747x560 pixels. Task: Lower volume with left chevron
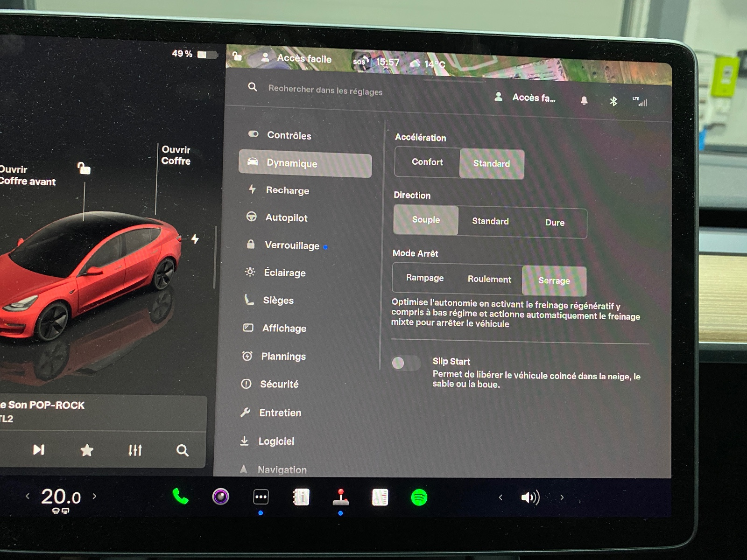coord(500,497)
